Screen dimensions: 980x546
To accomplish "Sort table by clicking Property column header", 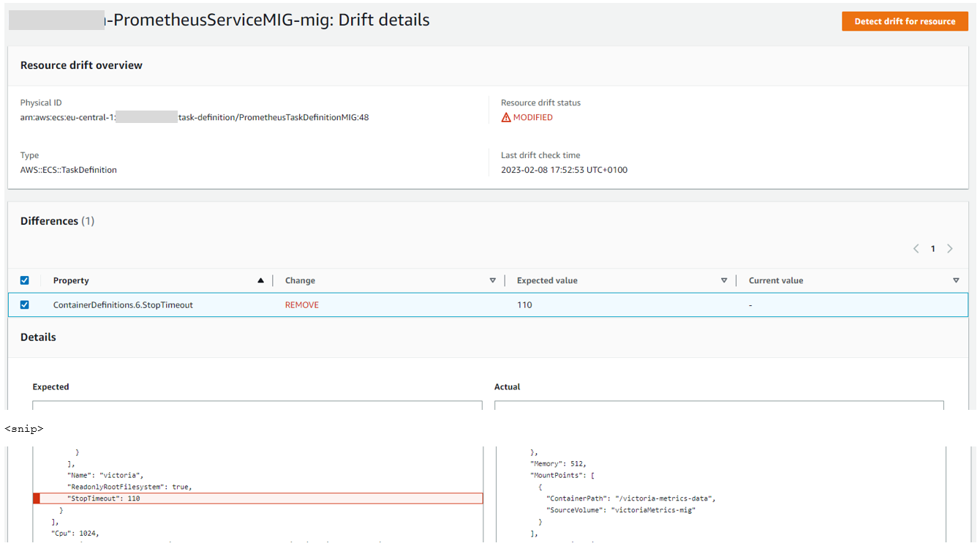I will pyautogui.click(x=70, y=280).
